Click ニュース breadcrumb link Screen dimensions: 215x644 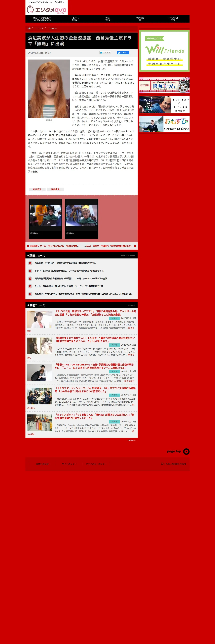point(39,28)
